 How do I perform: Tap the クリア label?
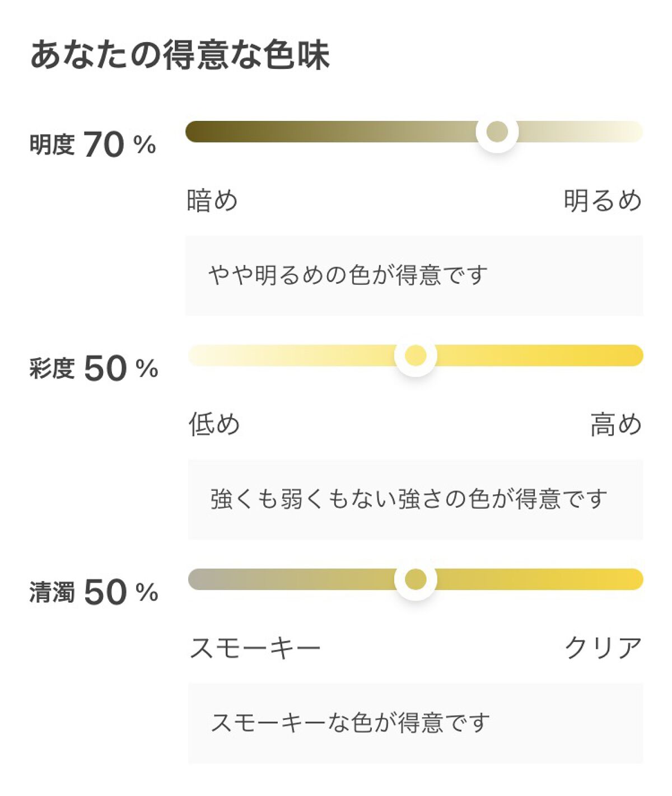pyautogui.click(x=603, y=648)
